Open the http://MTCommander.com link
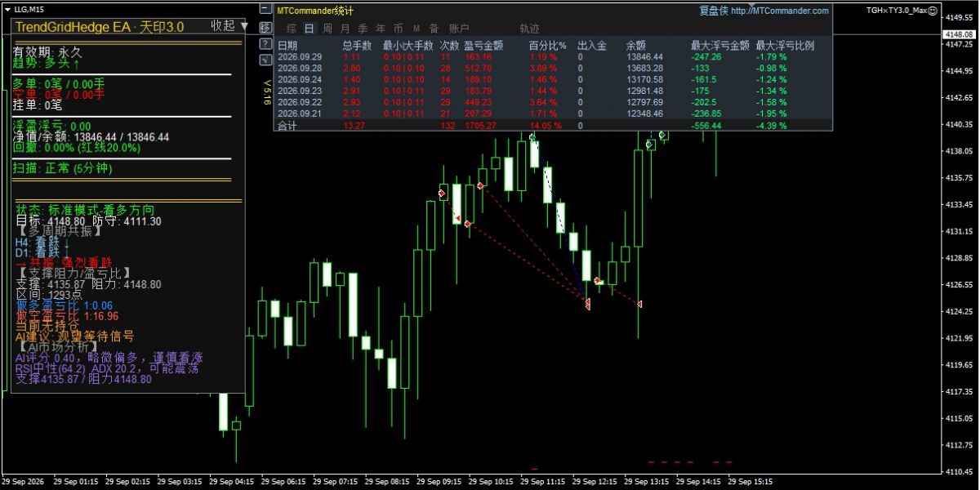Viewport: 980px width, 490px height. [780, 11]
